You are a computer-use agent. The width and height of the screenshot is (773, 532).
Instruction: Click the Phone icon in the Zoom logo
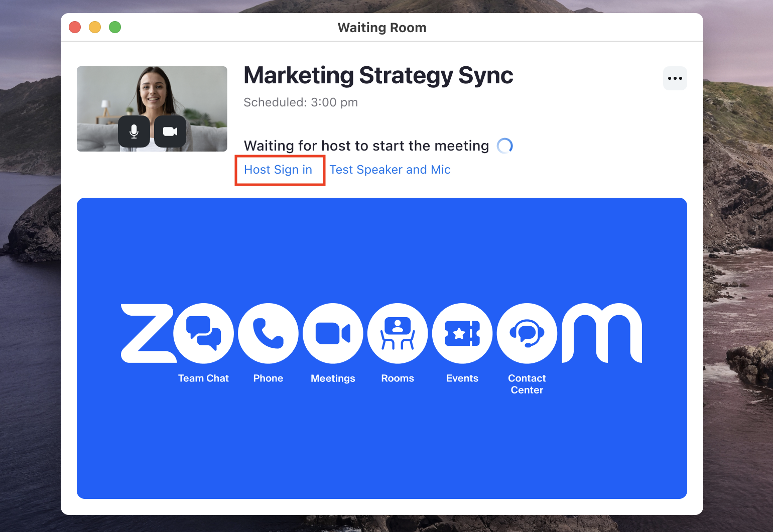click(x=268, y=333)
